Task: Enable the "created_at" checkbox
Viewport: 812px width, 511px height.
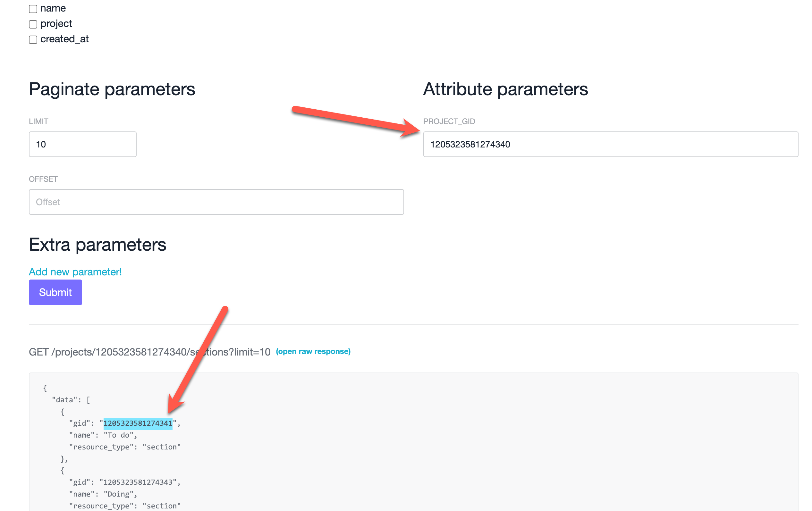Action: pyautogui.click(x=33, y=40)
